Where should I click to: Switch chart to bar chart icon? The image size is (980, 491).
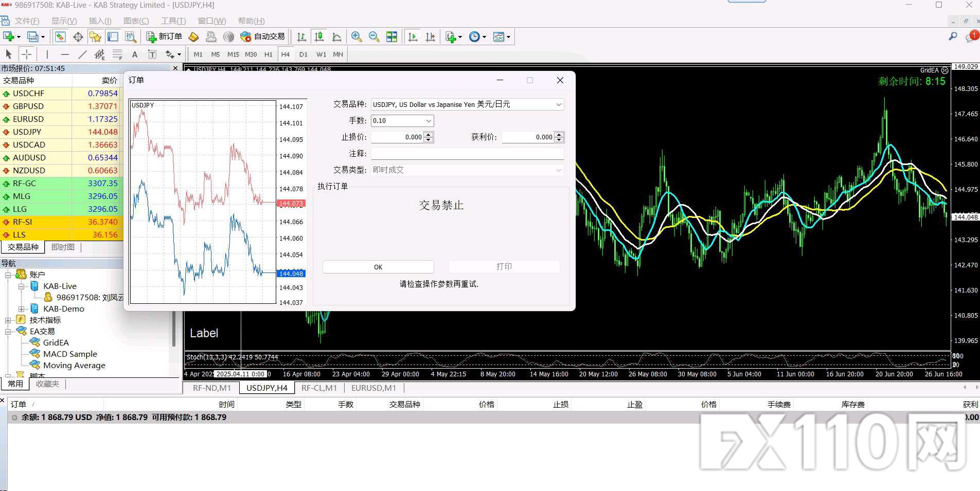(x=301, y=37)
